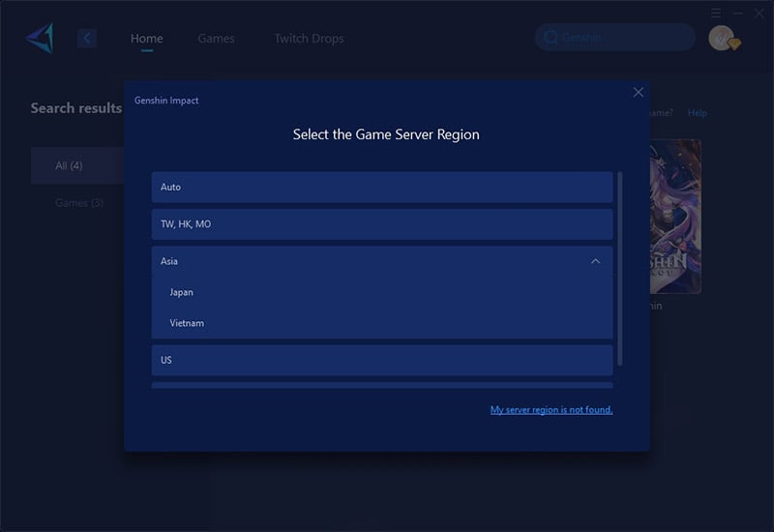Viewport: 774px width, 532px height.
Task: Open 'My server region is not found' link
Action: point(551,409)
